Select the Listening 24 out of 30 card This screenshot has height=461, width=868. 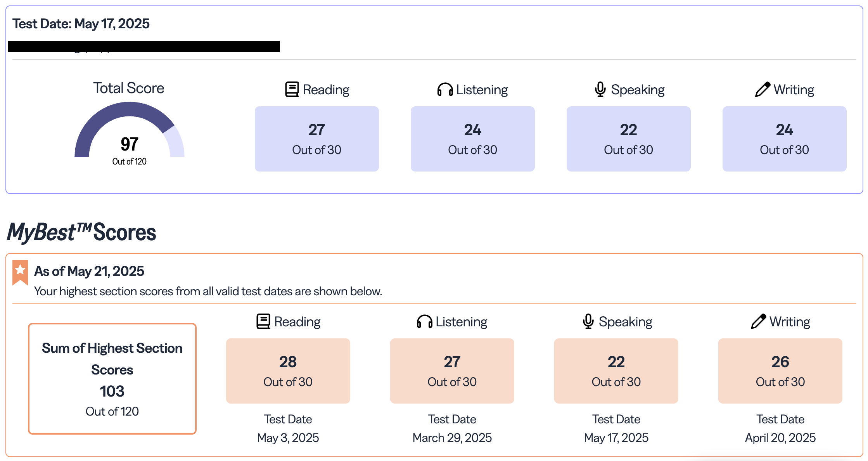pos(472,139)
